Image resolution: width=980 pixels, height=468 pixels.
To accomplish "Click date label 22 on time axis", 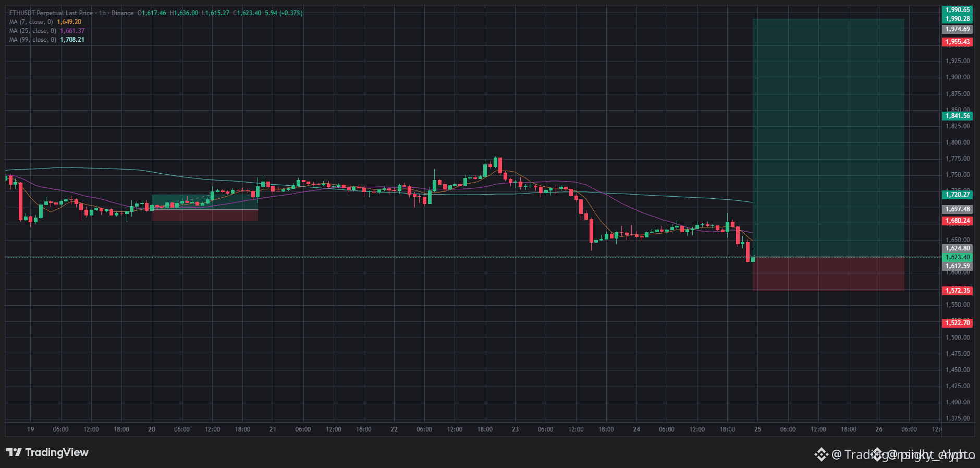I will click(394, 429).
